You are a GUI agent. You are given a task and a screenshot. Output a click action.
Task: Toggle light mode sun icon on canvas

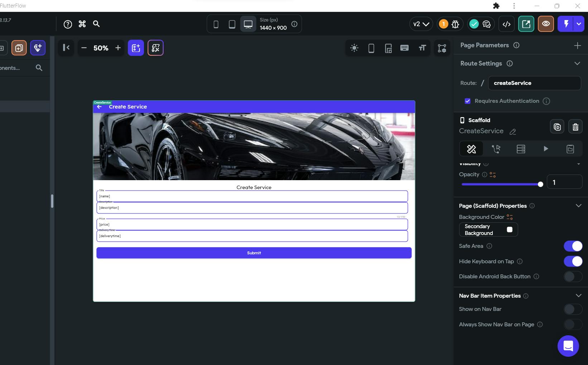pyautogui.click(x=354, y=48)
